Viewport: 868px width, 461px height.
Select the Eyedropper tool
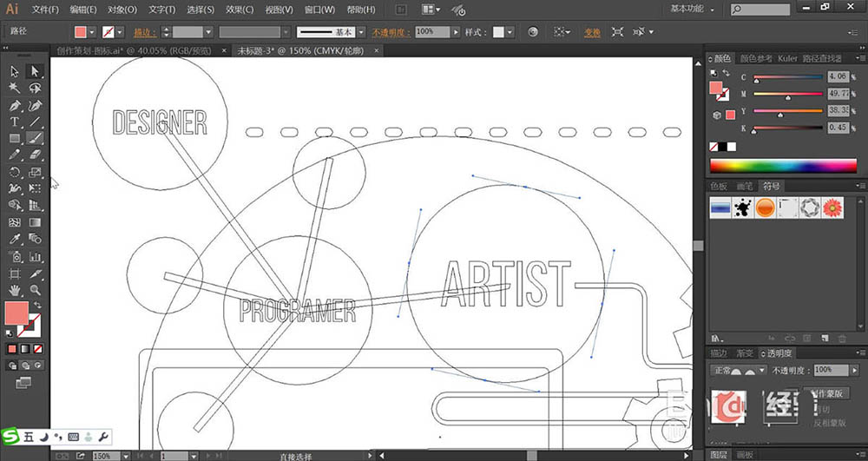15,239
